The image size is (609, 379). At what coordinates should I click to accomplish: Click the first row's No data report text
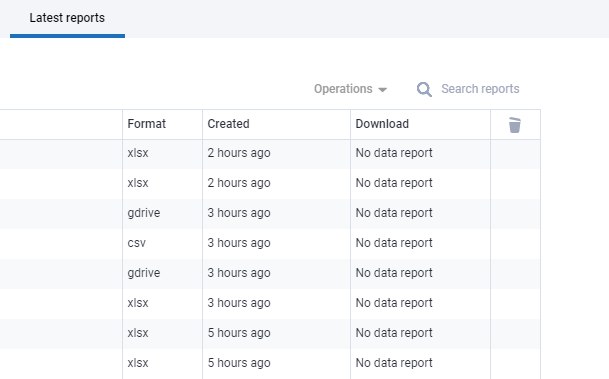(x=394, y=153)
